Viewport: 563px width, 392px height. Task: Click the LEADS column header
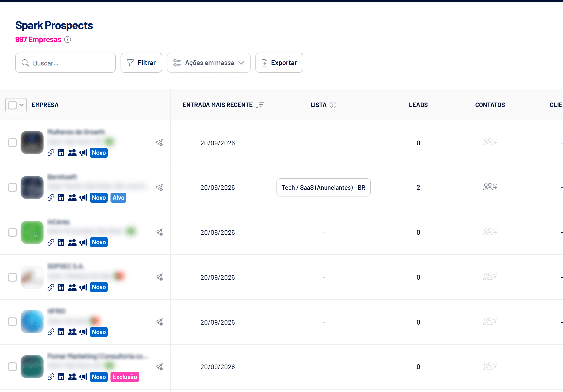tap(418, 105)
